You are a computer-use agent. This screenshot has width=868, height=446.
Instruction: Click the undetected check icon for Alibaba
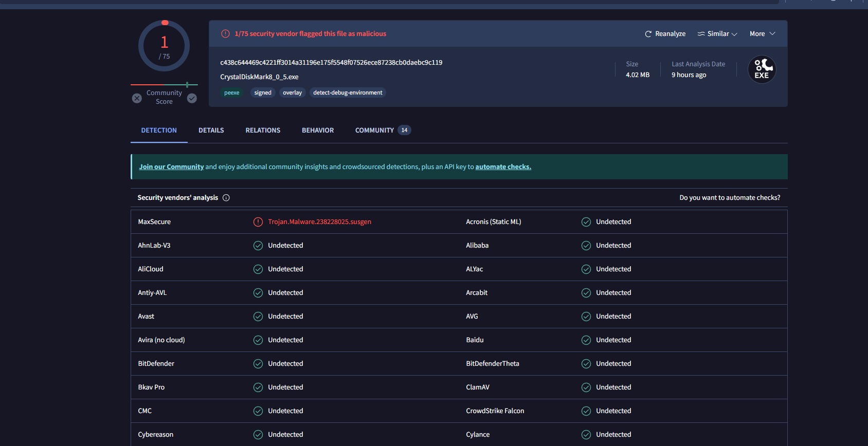pyautogui.click(x=586, y=246)
